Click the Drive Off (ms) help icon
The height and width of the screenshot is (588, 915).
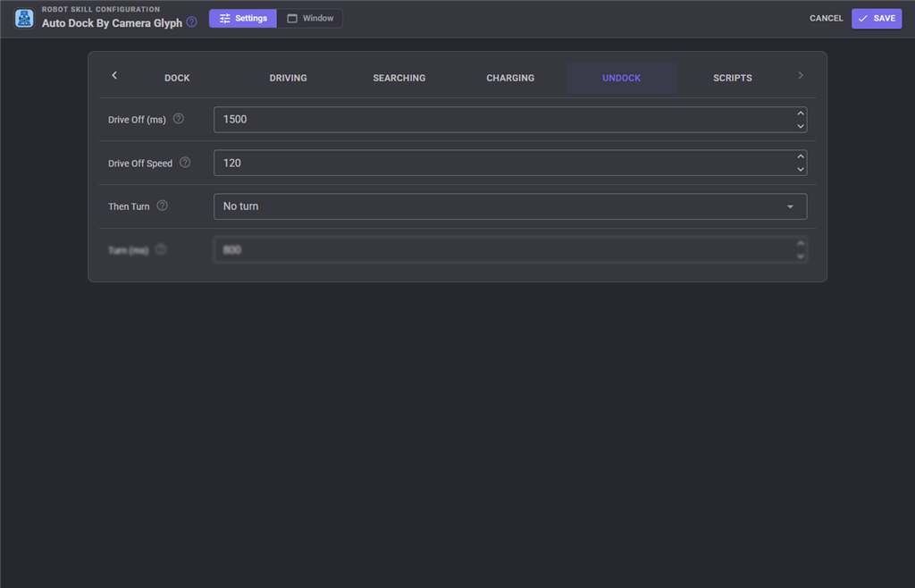pyautogui.click(x=179, y=119)
